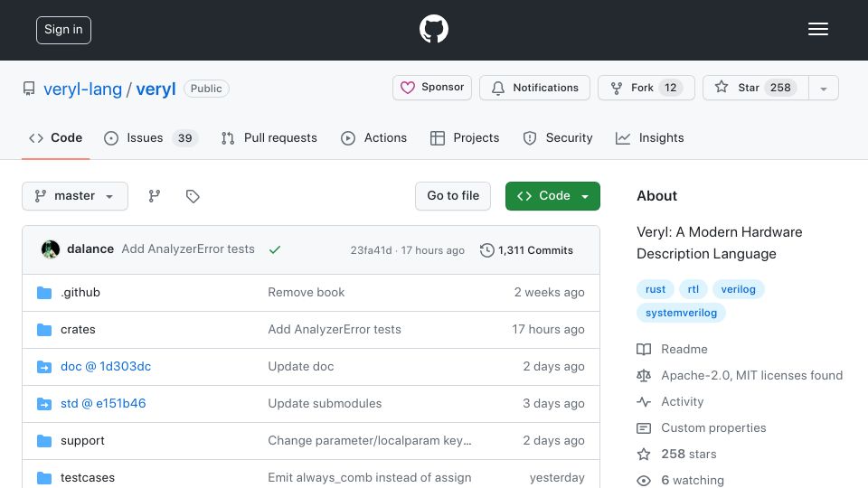Star the repository with Star button
The height and width of the screenshot is (488, 868).
pyautogui.click(x=755, y=88)
